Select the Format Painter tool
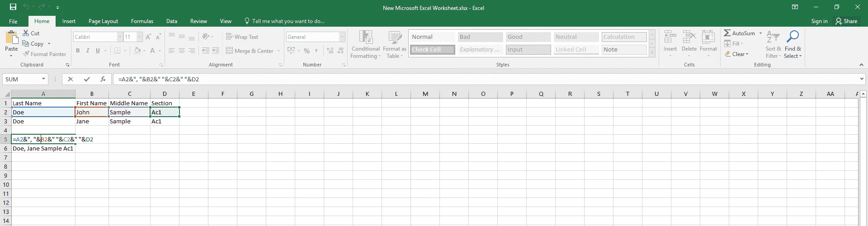868x226 pixels. pos(44,54)
